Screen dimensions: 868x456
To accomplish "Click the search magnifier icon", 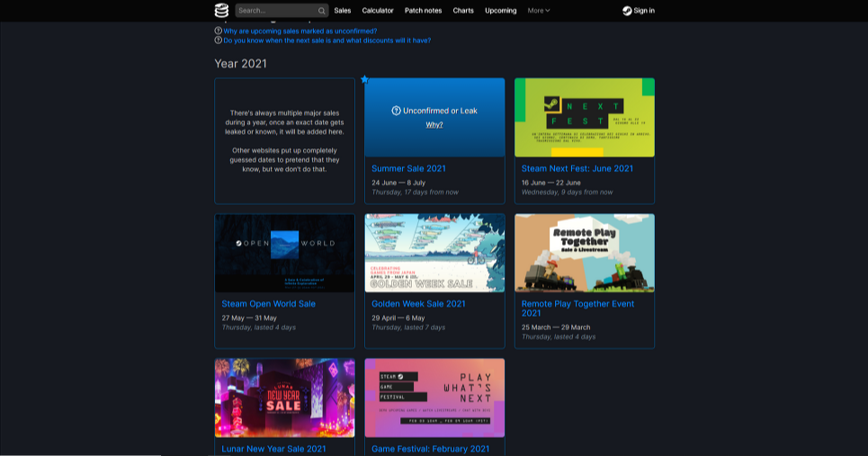I will point(322,11).
